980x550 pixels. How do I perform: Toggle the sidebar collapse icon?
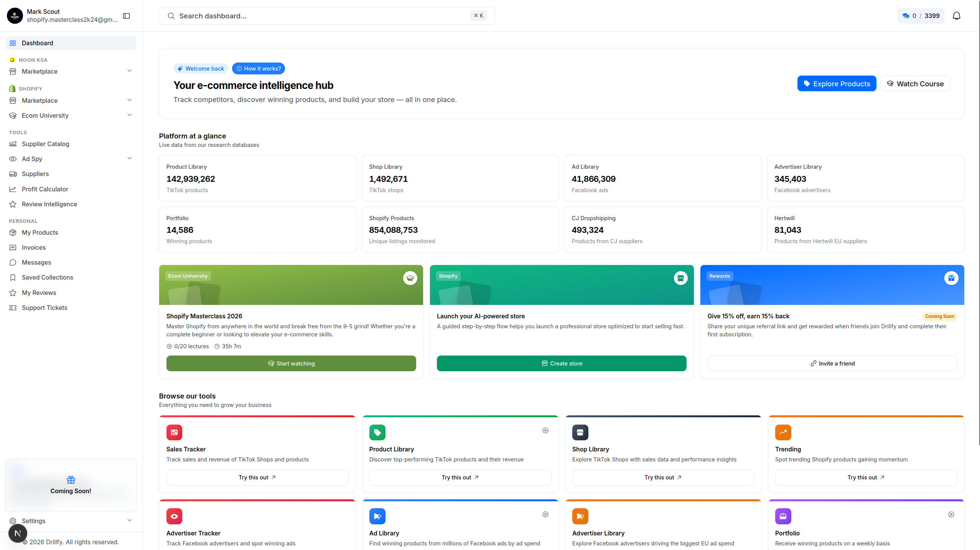(126, 16)
